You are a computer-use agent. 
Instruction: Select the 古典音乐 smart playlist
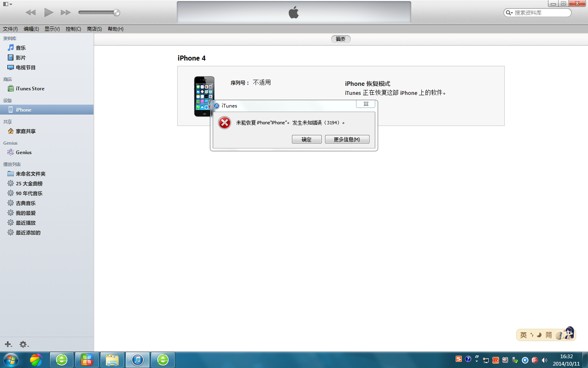click(47, 203)
